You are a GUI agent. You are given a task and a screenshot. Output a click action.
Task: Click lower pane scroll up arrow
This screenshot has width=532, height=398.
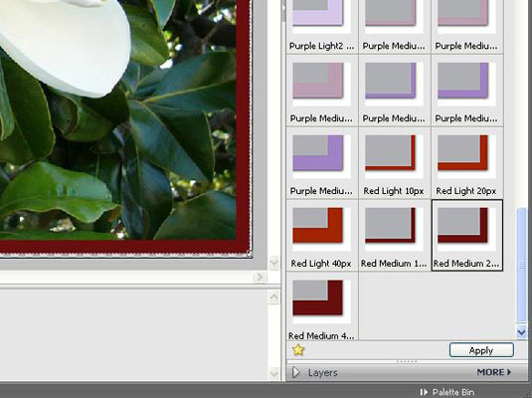pyautogui.click(x=274, y=298)
